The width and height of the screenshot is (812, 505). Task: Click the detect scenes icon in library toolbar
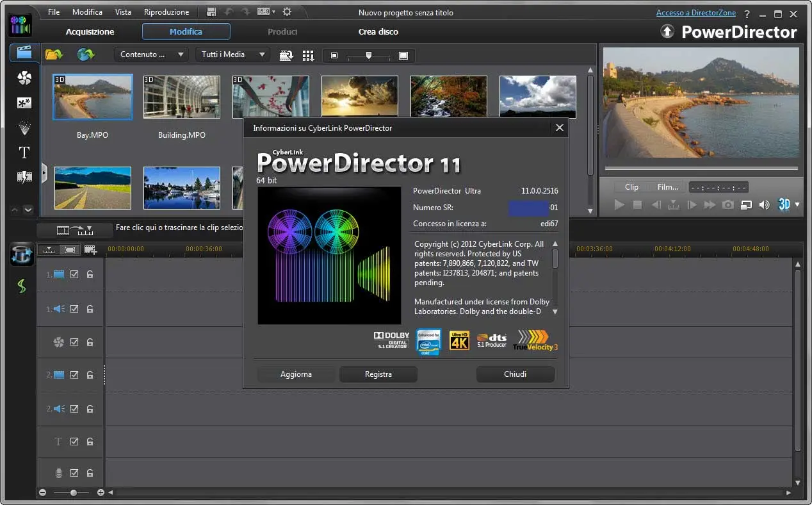coord(287,56)
